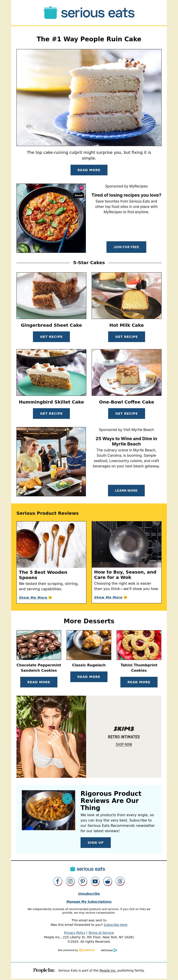Viewport: 178px width, 980px height.
Task: Get recipe for One-Bowl Coffee Cake
Action: 127,414
